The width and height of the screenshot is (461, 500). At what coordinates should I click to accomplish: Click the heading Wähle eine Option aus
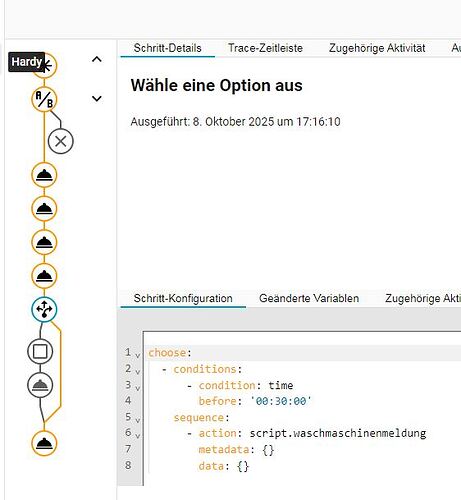(x=217, y=85)
